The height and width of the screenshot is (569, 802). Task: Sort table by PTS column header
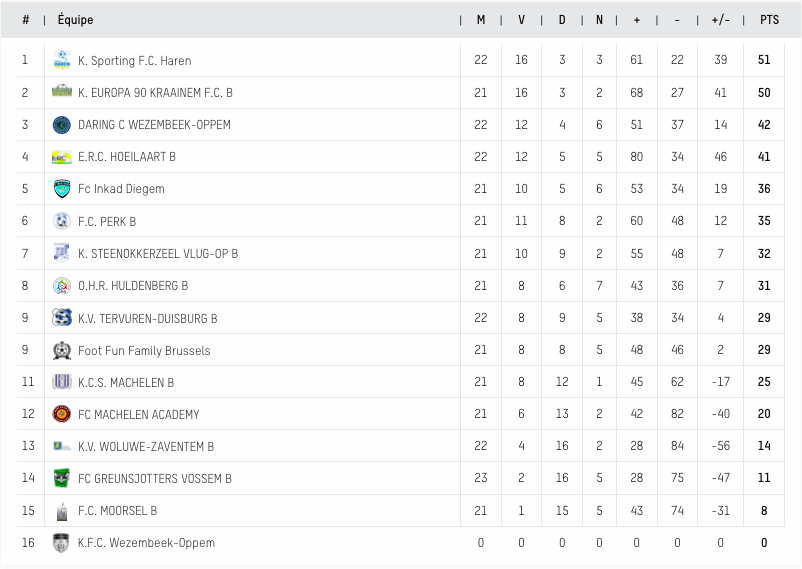(x=769, y=20)
